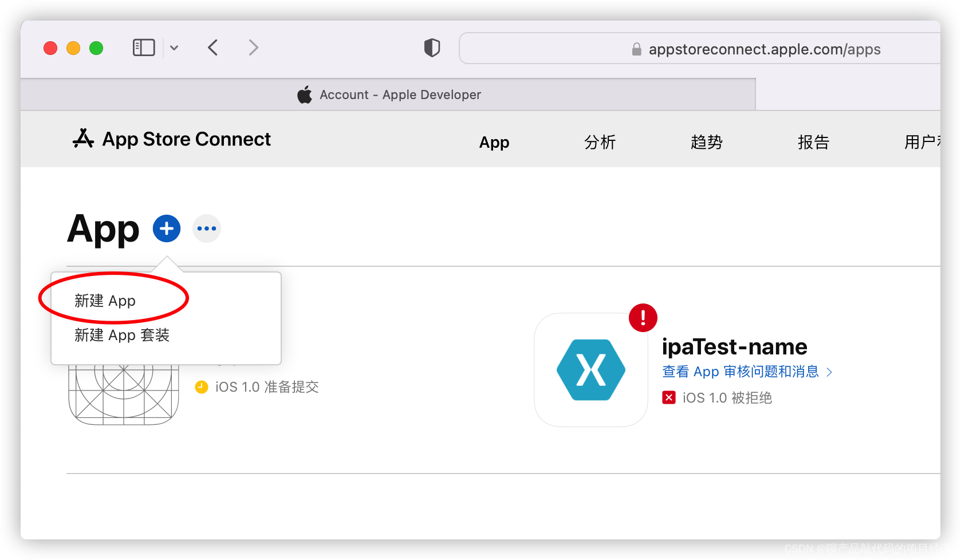Close the Safari window with red button

pos(50,48)
